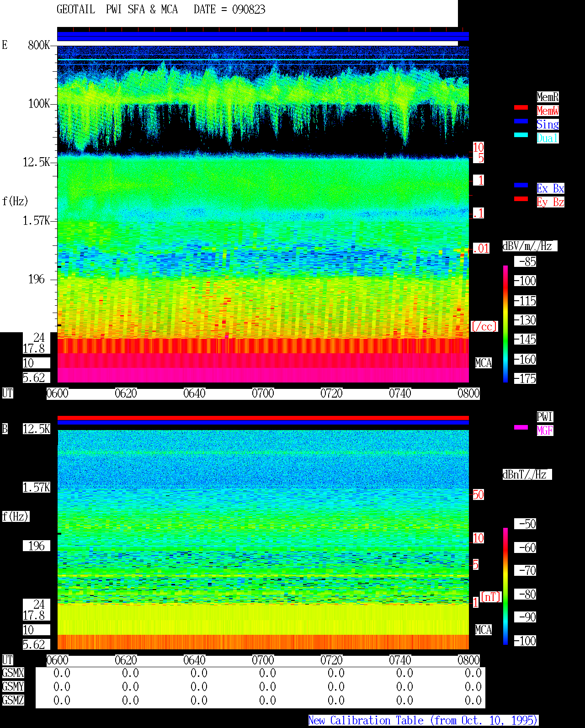Click the red '[/cc]' density unit label
Viewport: 585px width, 728px height.
(x=484, y=326)
